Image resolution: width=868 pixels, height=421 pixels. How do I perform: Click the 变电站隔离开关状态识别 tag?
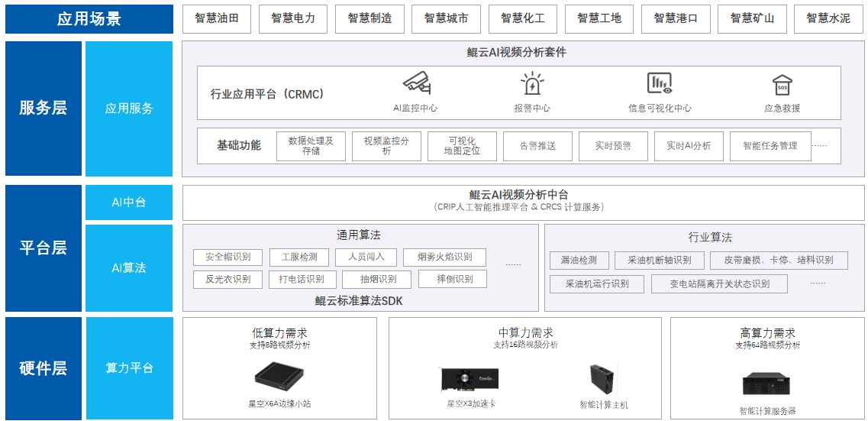(x=720, y=284)
